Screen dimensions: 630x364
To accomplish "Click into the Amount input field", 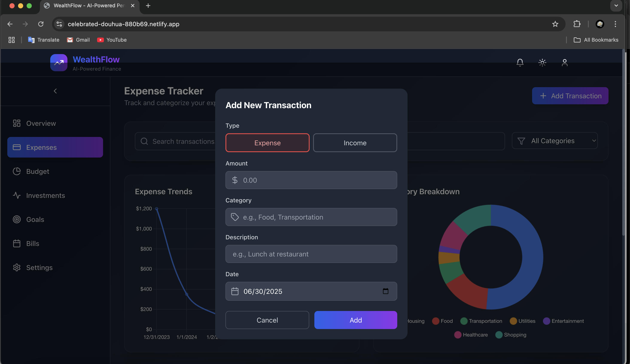I will coord(311,180).
